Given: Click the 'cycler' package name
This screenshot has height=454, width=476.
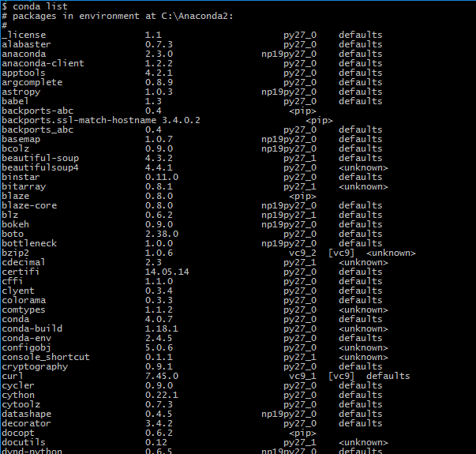Looking at the screenshot, I should [x=18, y=385].
